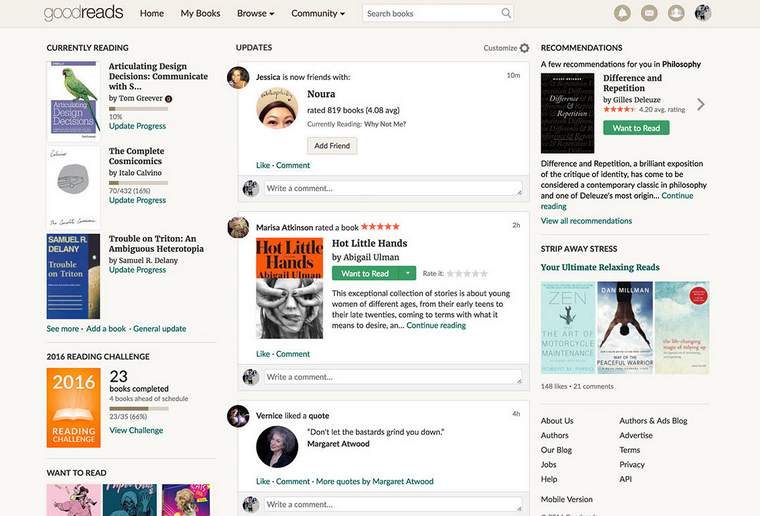This screenshot has width=760, height=516.
Task: Click the goodreads logo
Action: [x=84, y=13]
